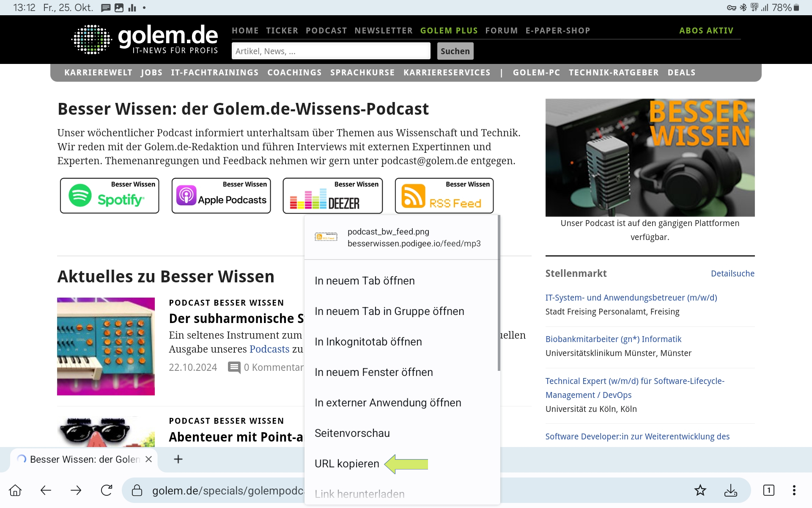
Task: Choose 'In neuem Tab öffnen' menu entry
Action: click(365, 281)
